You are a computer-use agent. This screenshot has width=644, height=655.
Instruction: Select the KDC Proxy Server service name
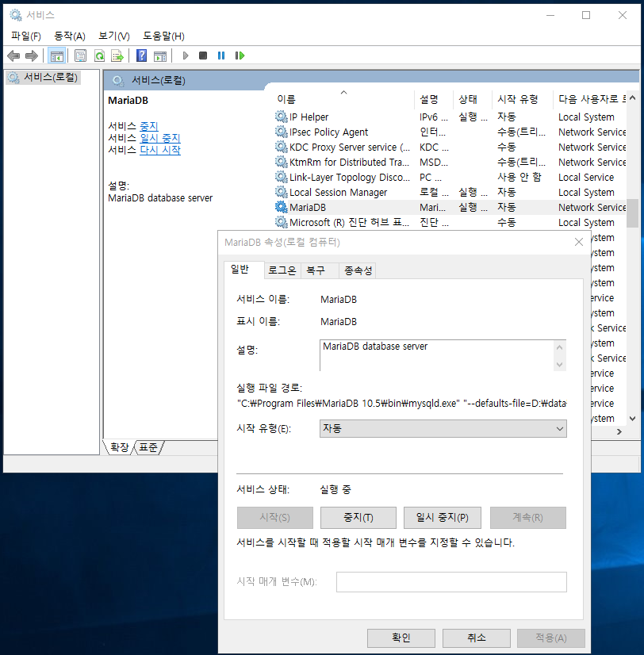[x=350, y=147]
